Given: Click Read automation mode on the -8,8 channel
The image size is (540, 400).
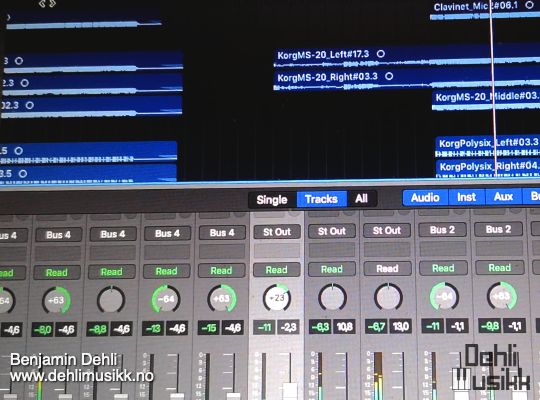Looking at the screenshot, I should point(112,272).
